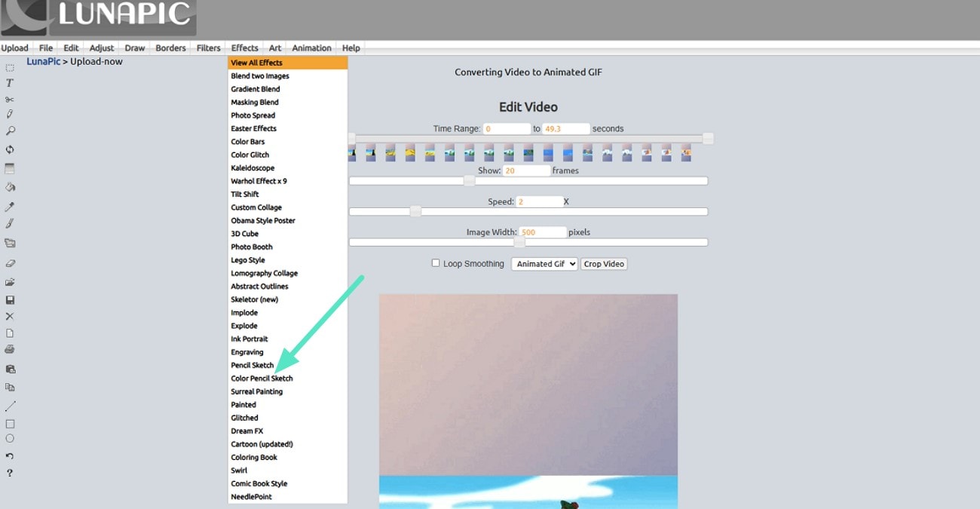Open the Animation menu

312,48
